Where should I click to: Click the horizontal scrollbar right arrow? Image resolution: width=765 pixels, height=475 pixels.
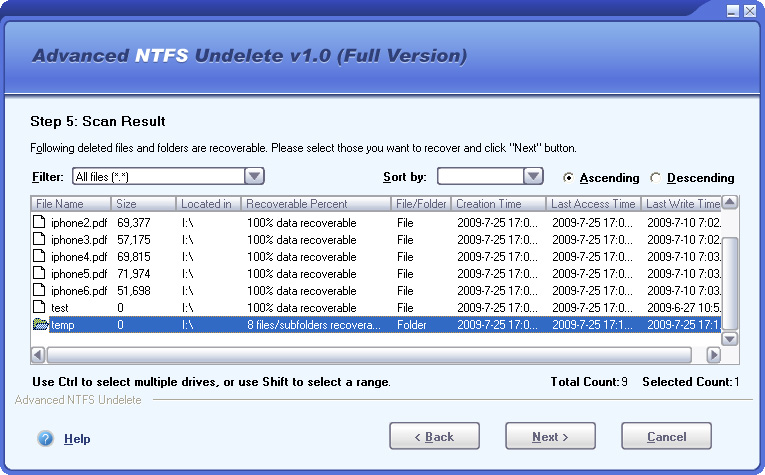(713, 355)
